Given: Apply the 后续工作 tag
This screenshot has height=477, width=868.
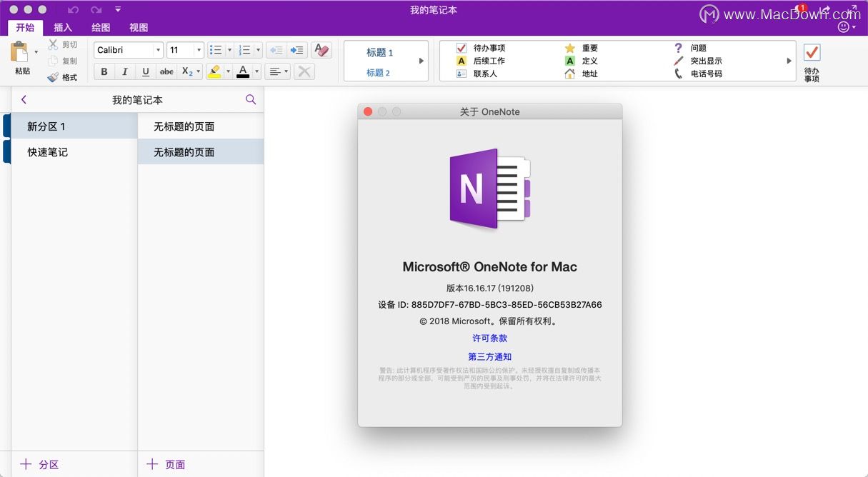Looking at the screenshot, I should tap(481, 61).
